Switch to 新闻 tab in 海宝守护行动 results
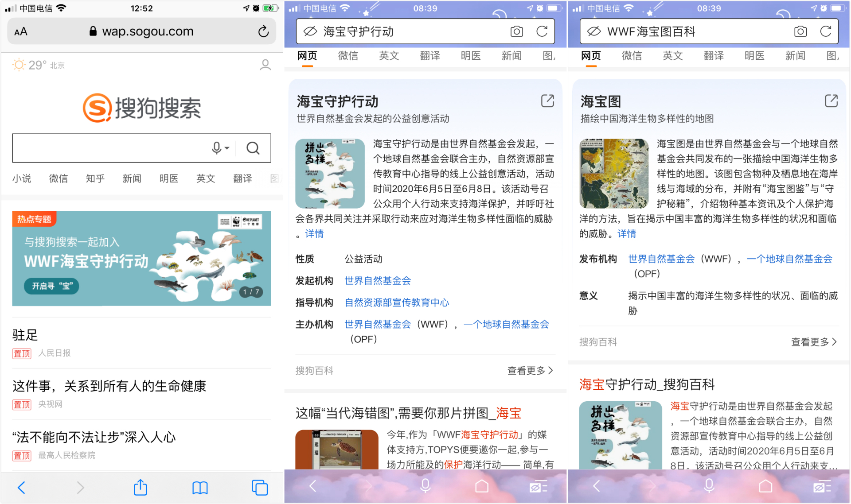 511,56
